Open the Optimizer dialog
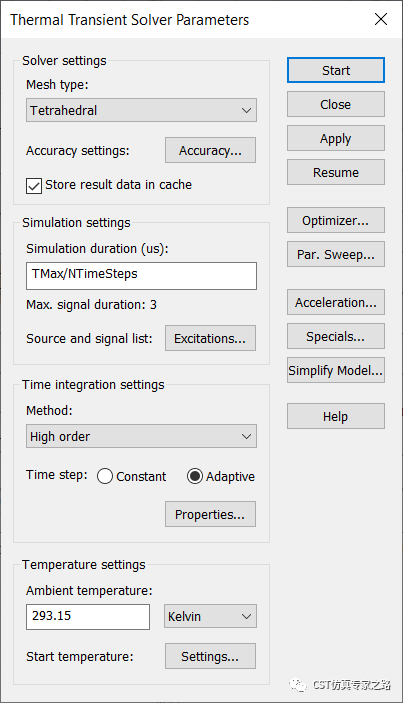The height and width of the screenshot is (703, 403). tap(336, 220)
